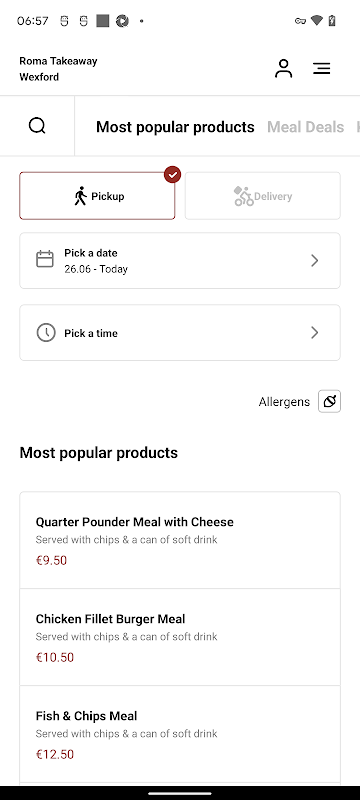Tap the clock icon beside Pick a time

(x=46, y=333)
